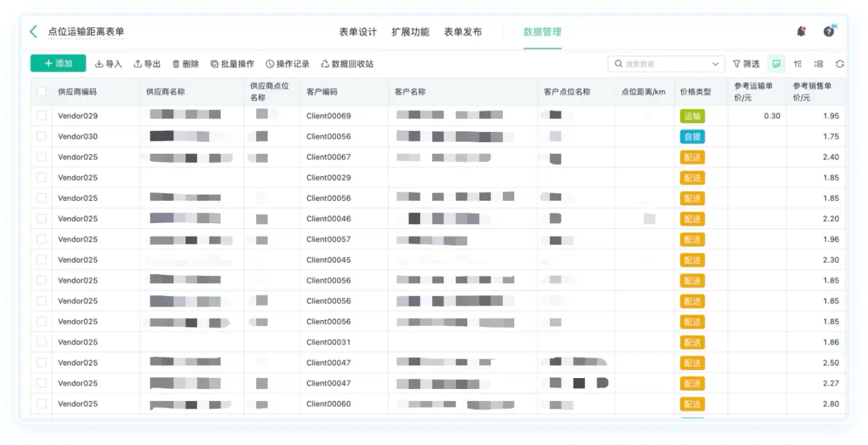Toggle the highlighted green view icon
This screenshot has height=445, width=868.
pyautogui.click(x=776, y=64)
